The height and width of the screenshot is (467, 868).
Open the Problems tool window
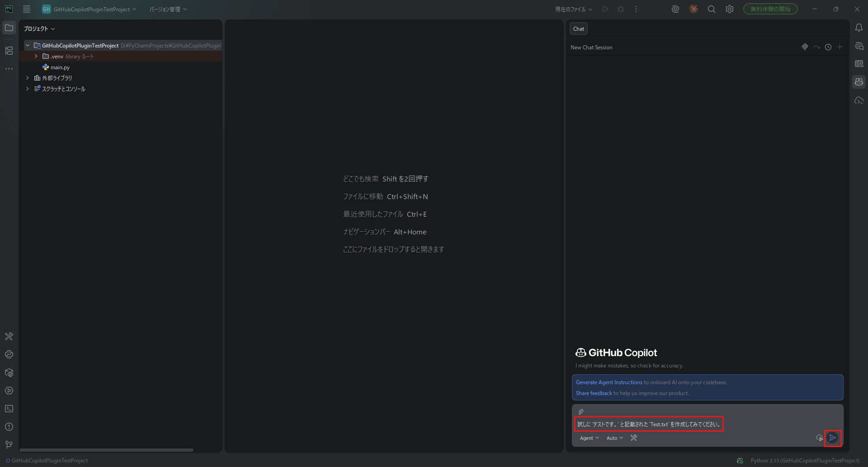[x=9, y=427]
